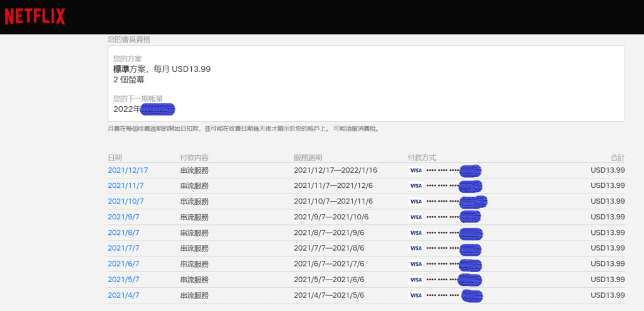The width and height of the screenshot is (644, 311).
Task: Open the 2021/9/7 invoice link
Action: click(124, 217)
